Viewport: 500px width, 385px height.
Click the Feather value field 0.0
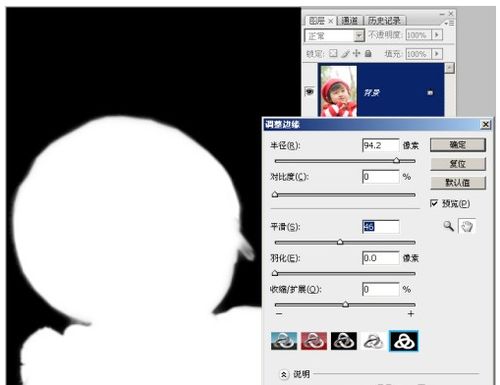coord(381,258)
